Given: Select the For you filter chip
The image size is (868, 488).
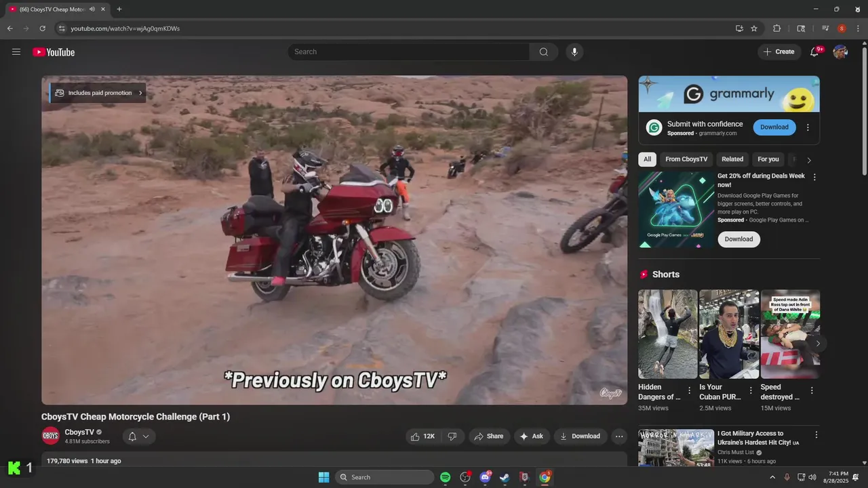Looking at the screenshot, I should (768, 159).
